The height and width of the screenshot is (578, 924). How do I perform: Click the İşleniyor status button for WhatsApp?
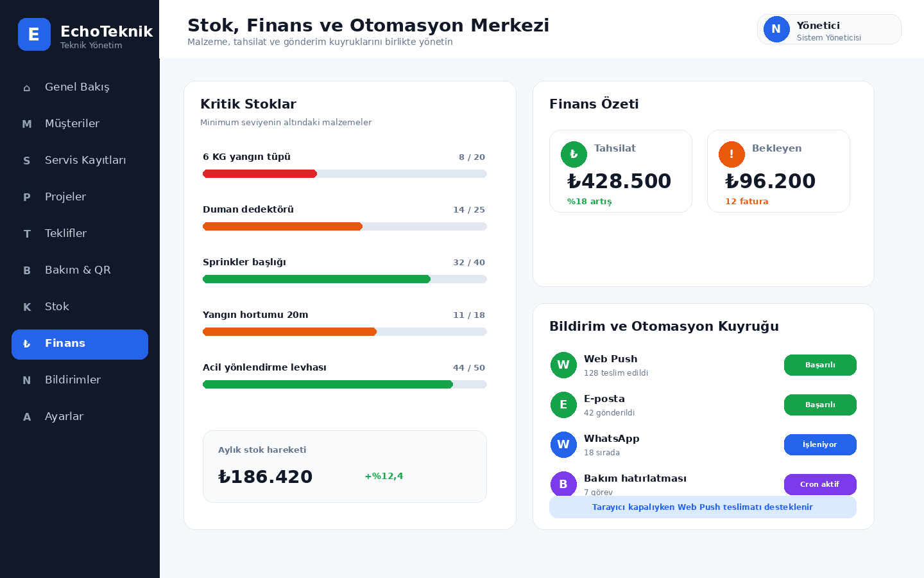(820, 444)
